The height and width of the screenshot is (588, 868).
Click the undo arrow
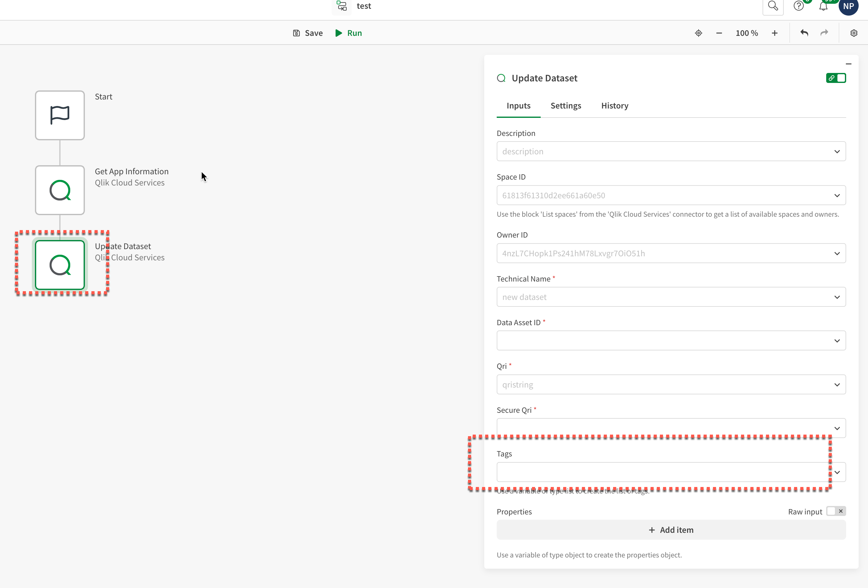(x=804, y=33)
